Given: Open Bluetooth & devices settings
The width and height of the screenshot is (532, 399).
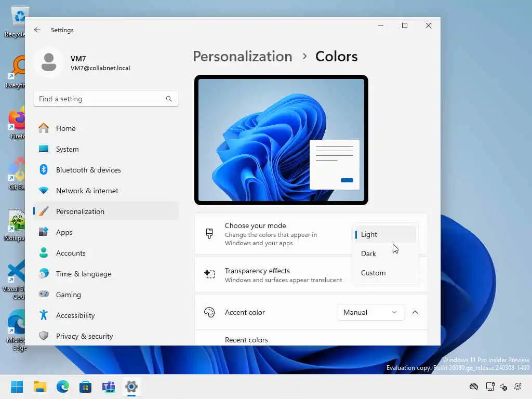Looking at the screenshot, I should (x=106, y=170).
